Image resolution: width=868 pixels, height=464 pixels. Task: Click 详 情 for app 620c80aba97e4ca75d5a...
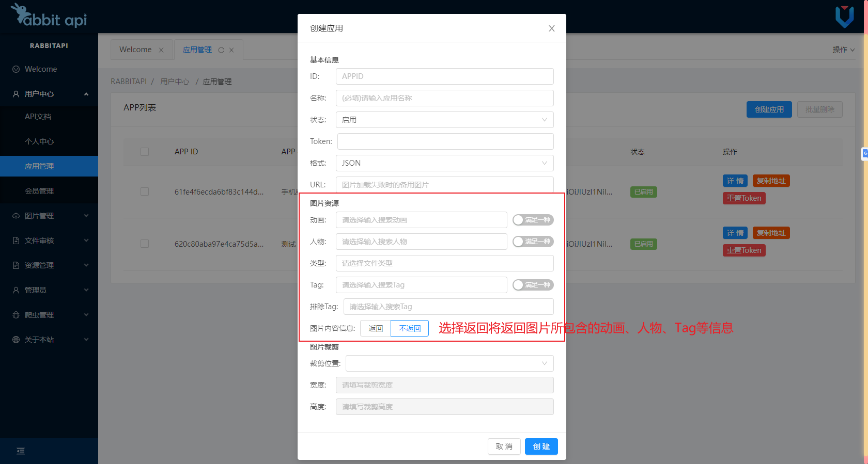[x=735, y=233]
